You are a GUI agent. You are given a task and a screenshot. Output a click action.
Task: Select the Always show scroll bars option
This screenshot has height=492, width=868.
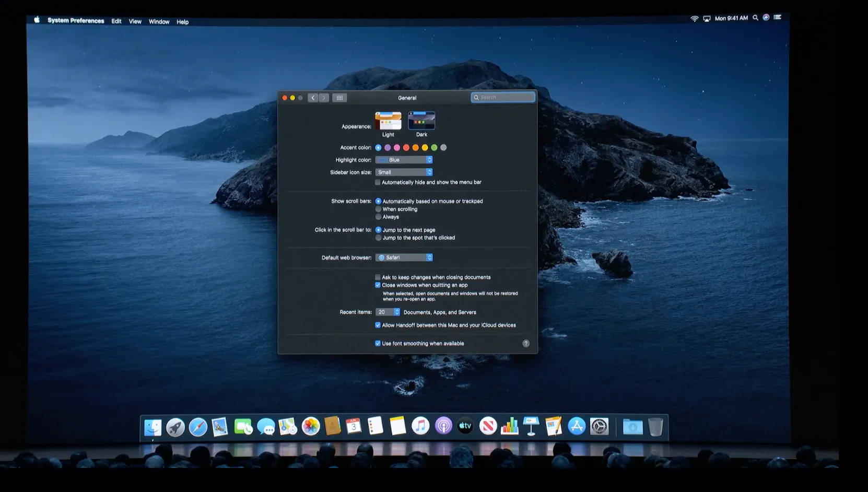tap(379, 217)
